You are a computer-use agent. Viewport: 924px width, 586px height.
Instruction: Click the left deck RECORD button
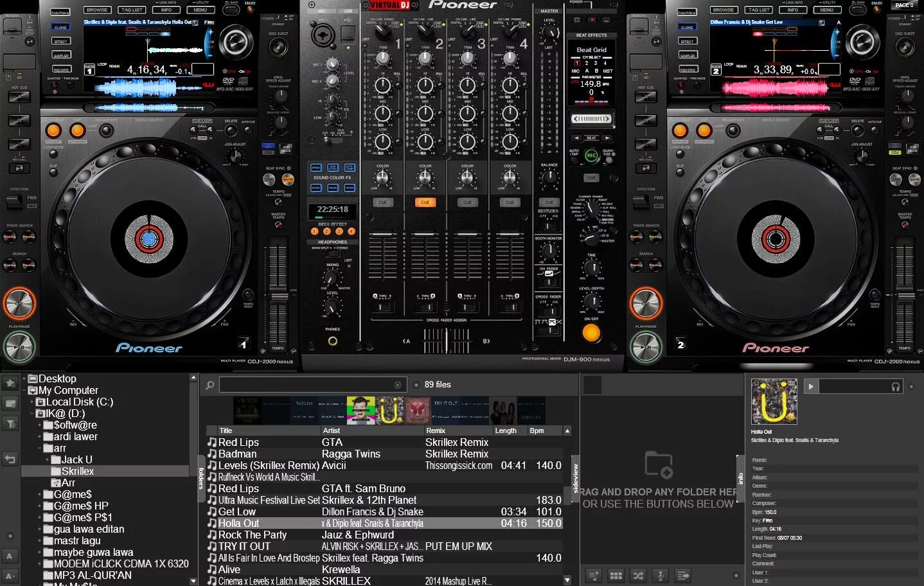pos(60,69)
